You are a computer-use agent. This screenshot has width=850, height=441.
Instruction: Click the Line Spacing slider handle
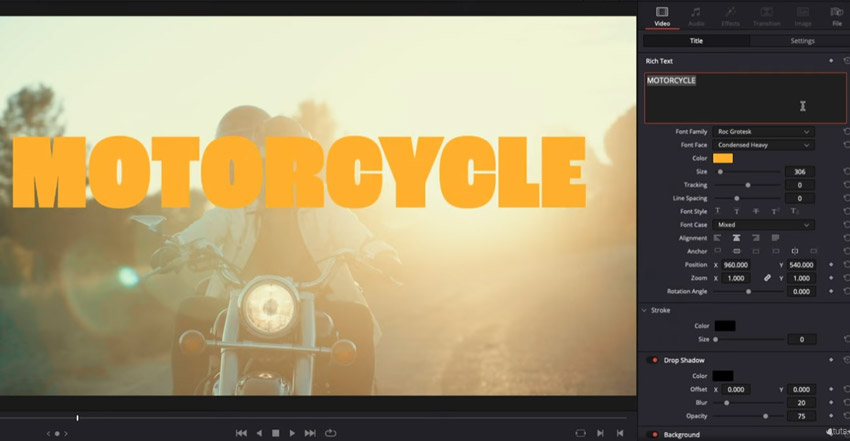click(x=737, y=198)
